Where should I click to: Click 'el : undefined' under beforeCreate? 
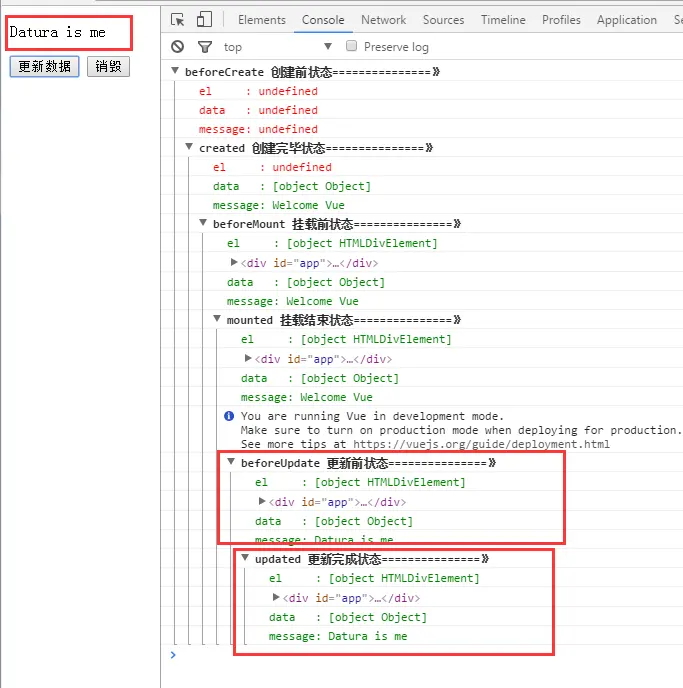pyautogui.click(x=258, y=91)
